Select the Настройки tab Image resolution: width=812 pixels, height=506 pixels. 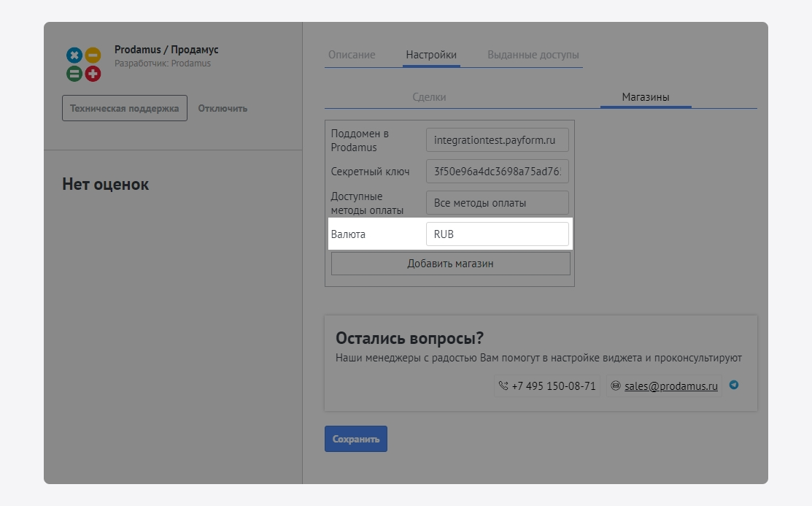pyautogui.click(x=431, y=55)
